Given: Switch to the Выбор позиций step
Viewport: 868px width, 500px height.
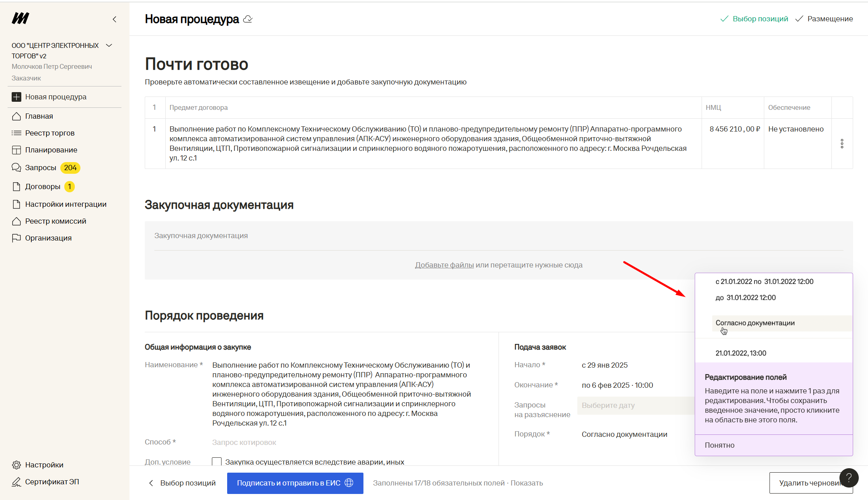Looking at the screenshot, I should (x=755, y=19).
